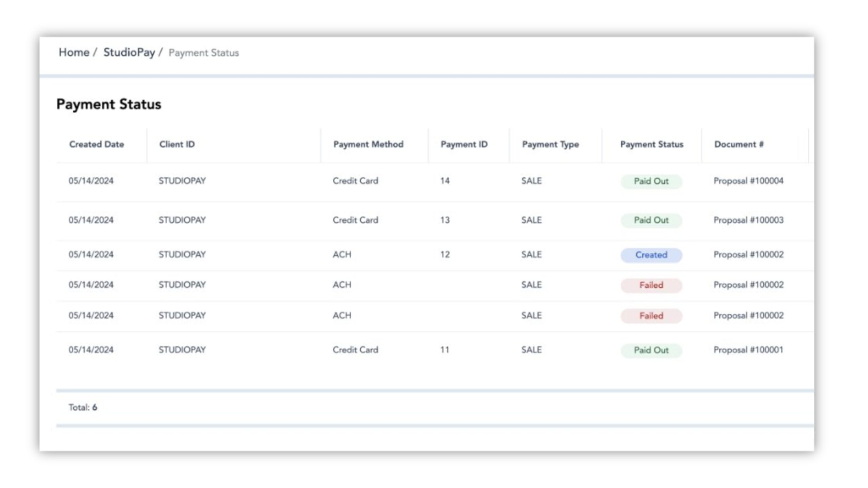The height and width of the screenshot is (488, 868).
Task: Click the Total: 6 footer count
Action: [x=83, y=407]
